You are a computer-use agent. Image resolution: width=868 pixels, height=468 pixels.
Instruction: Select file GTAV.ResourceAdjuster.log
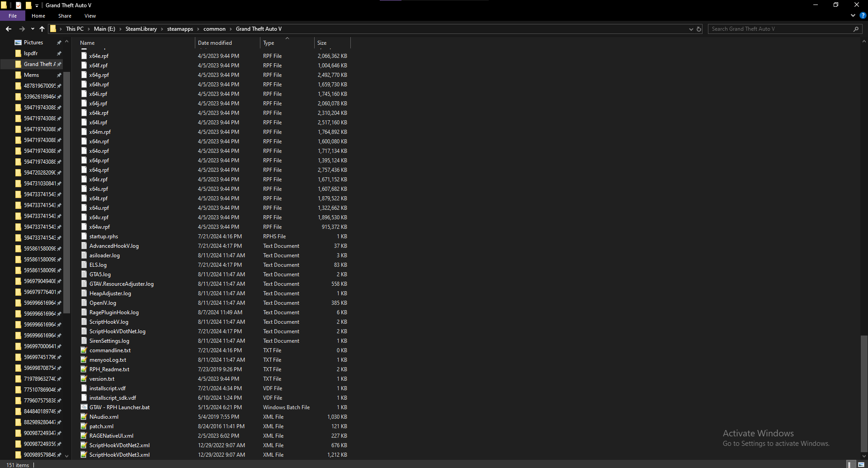[122, 284]
